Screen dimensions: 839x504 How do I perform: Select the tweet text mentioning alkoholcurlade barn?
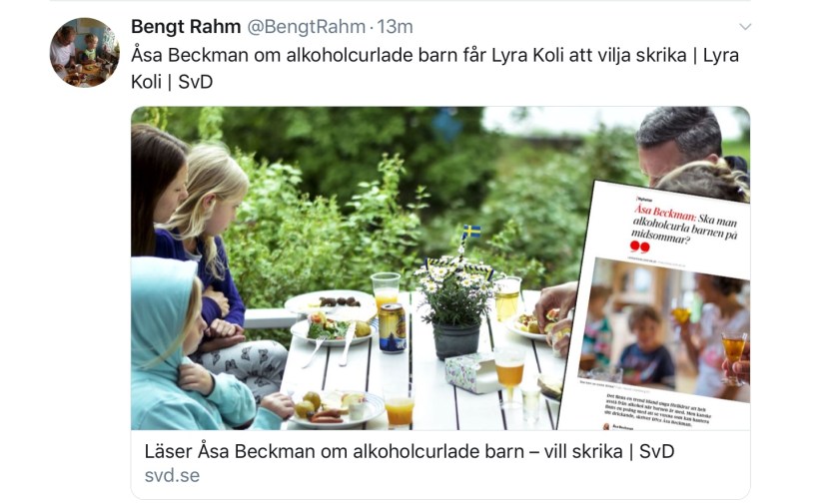(435, 68)
